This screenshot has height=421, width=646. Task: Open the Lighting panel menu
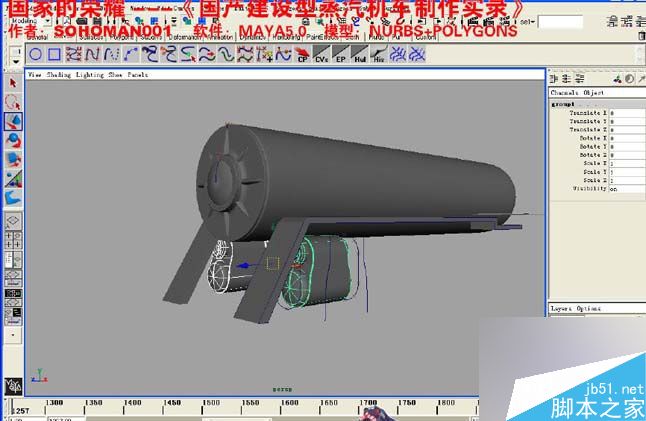coord(89,75)
